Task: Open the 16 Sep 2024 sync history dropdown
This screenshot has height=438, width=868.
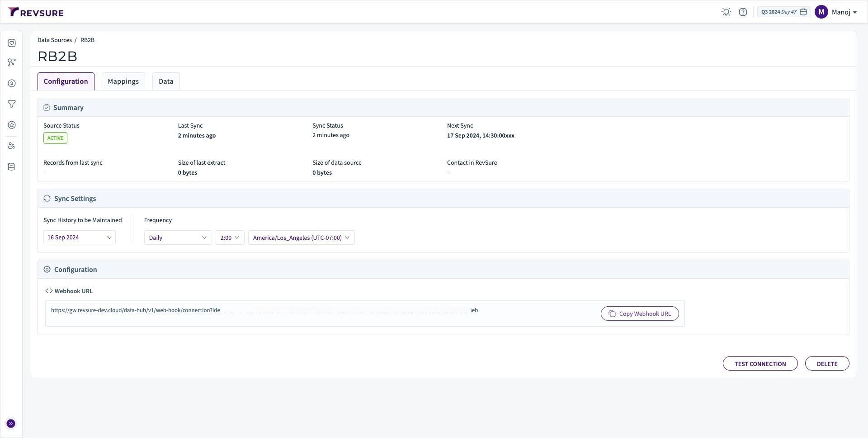Action: 80,238
